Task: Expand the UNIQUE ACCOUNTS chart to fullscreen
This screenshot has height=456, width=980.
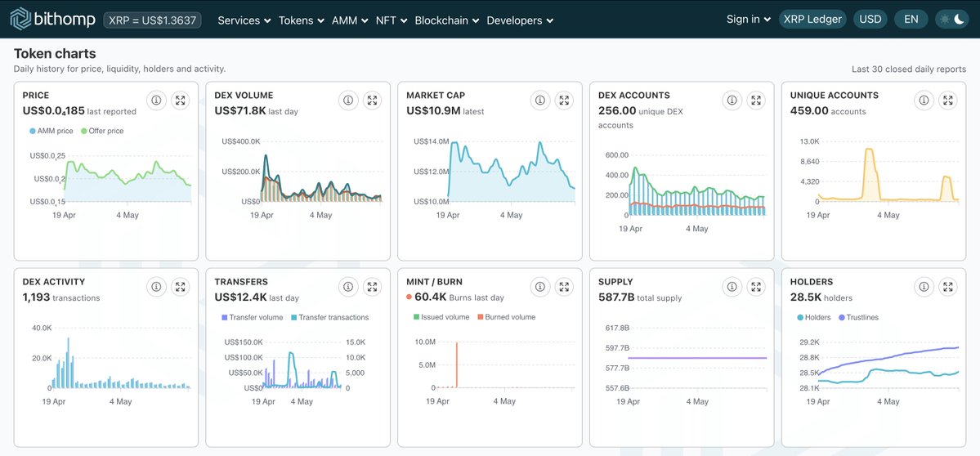Action: click(947, 100)
